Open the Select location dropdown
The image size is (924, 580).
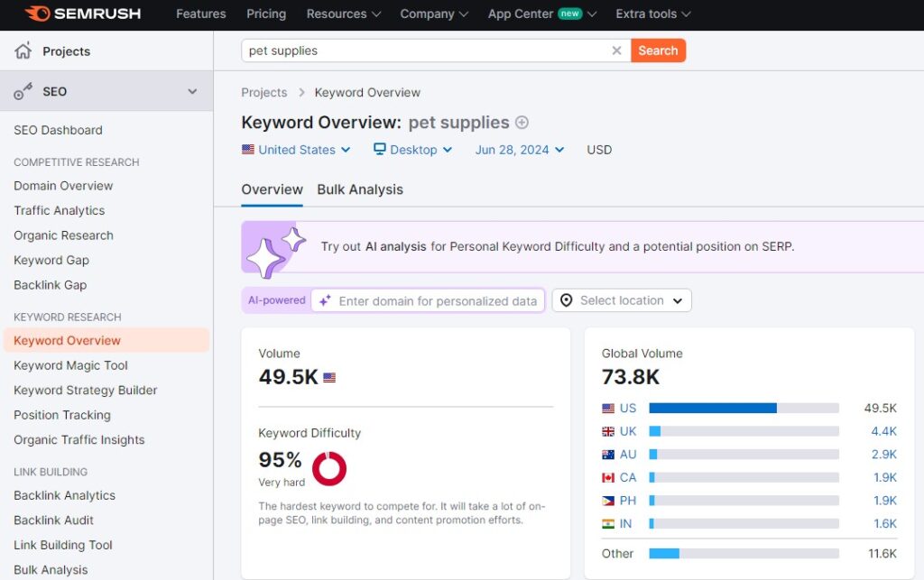click(622, 300)
